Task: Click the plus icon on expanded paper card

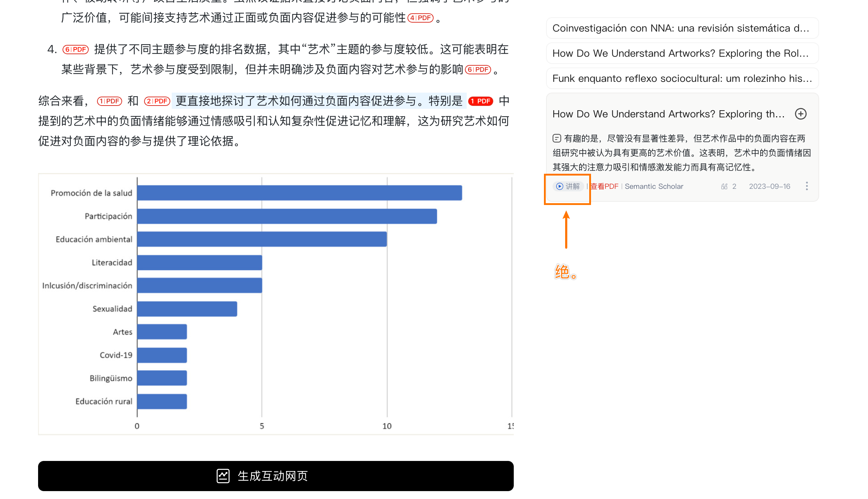Action: 800,114
